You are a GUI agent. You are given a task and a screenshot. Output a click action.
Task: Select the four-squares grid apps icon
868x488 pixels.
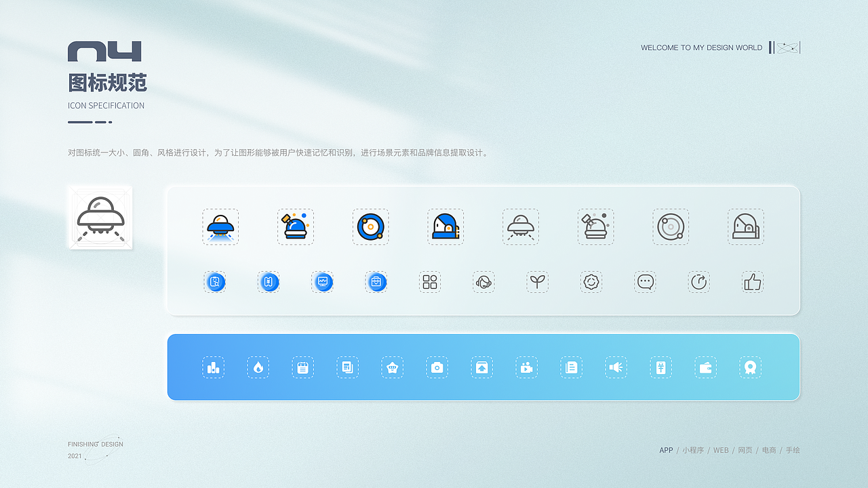coord(430,282)
